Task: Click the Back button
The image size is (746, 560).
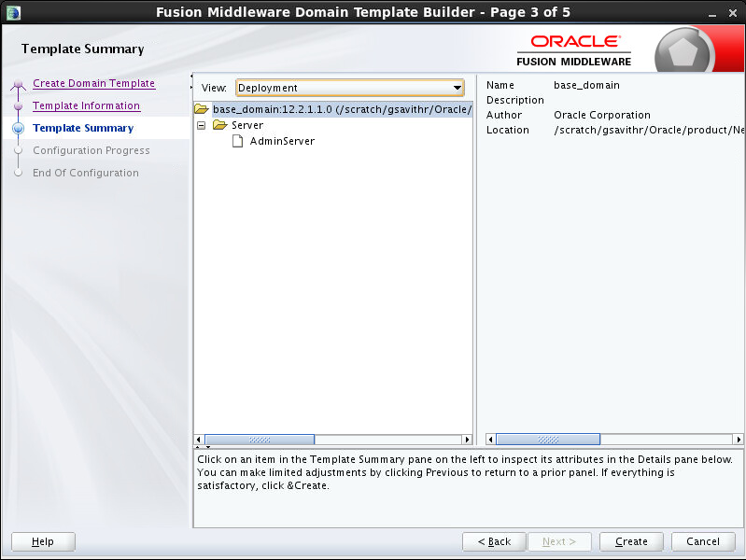Action: (494, 541)
